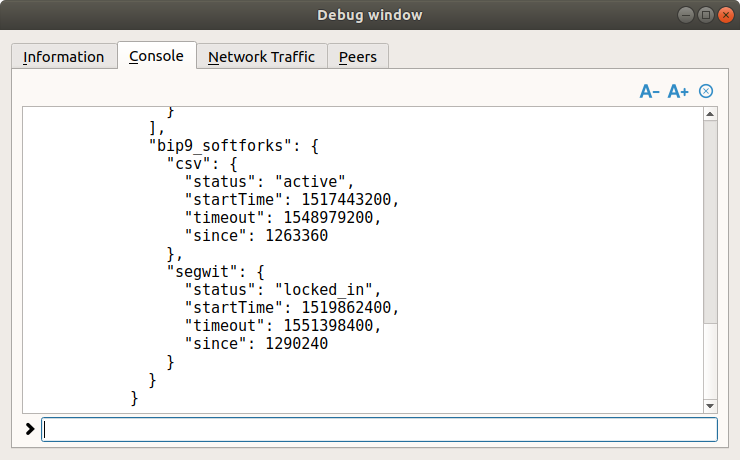Open the Network Traffic tab
Viewport: 740px width, 460px height.
coord(261,57)
